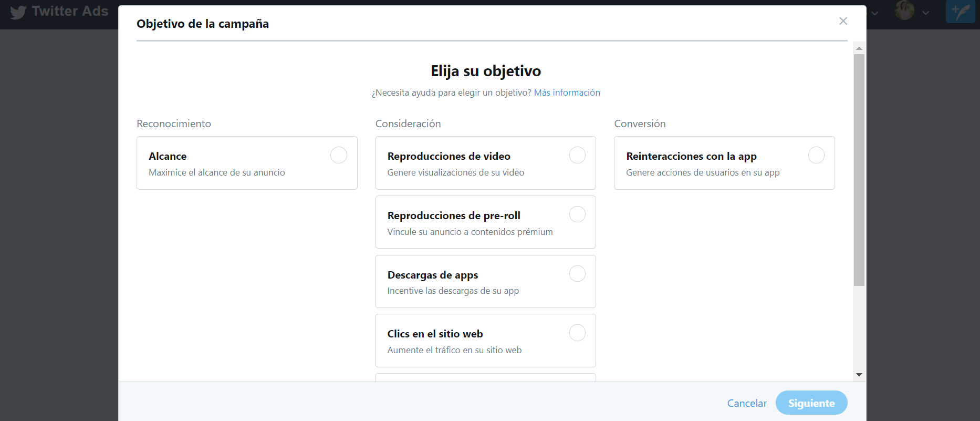Open the account dropdown left of avatar
This screenshot has width=980, height=421.
875,13
